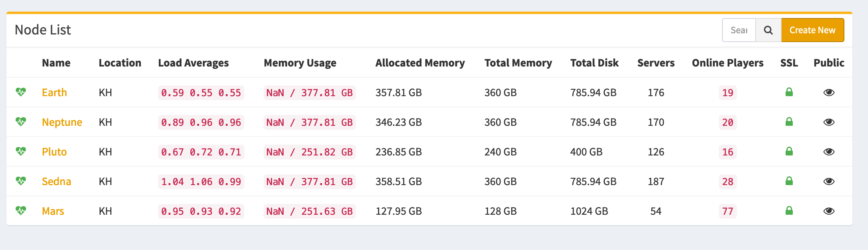Click Pluto's green heartbeat health icon
Viewport: 868px width, 250px height.
pyautogui.click(x=21, y=151)
